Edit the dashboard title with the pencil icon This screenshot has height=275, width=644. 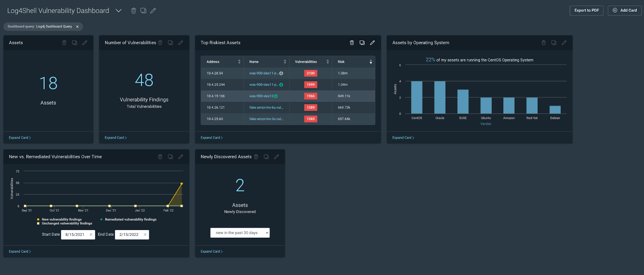153,10
